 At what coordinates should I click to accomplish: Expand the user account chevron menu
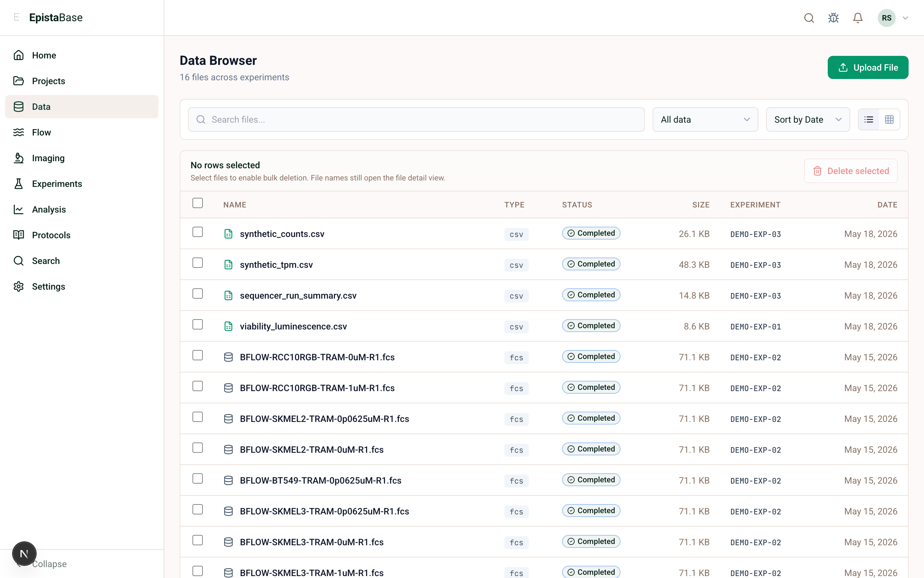(x=905, y=18)
